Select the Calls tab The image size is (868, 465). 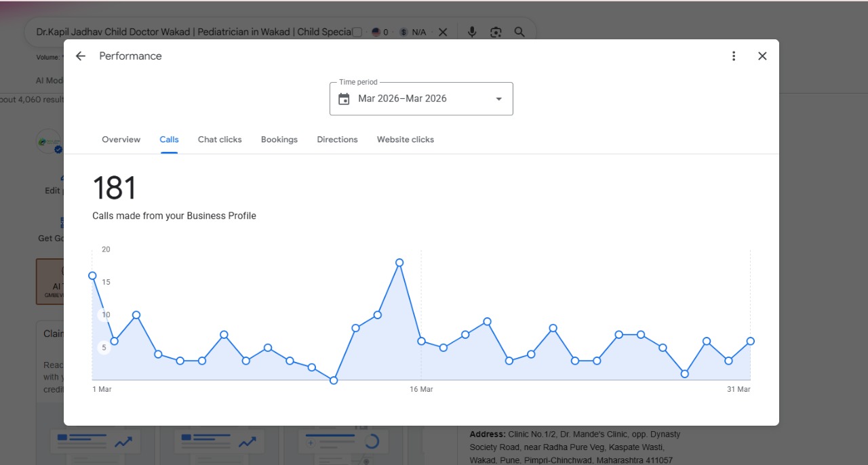169,140
